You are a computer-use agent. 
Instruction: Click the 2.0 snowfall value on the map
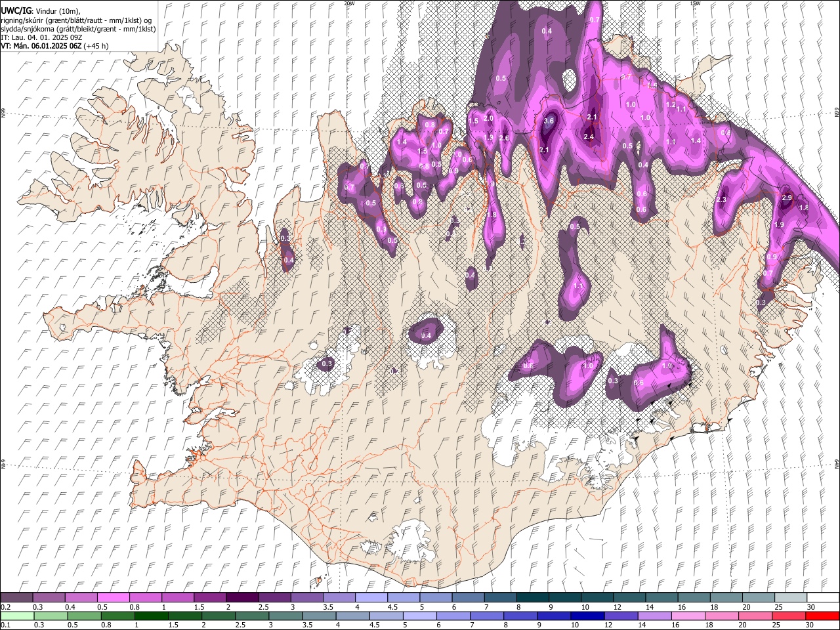(x=488, y=118)
